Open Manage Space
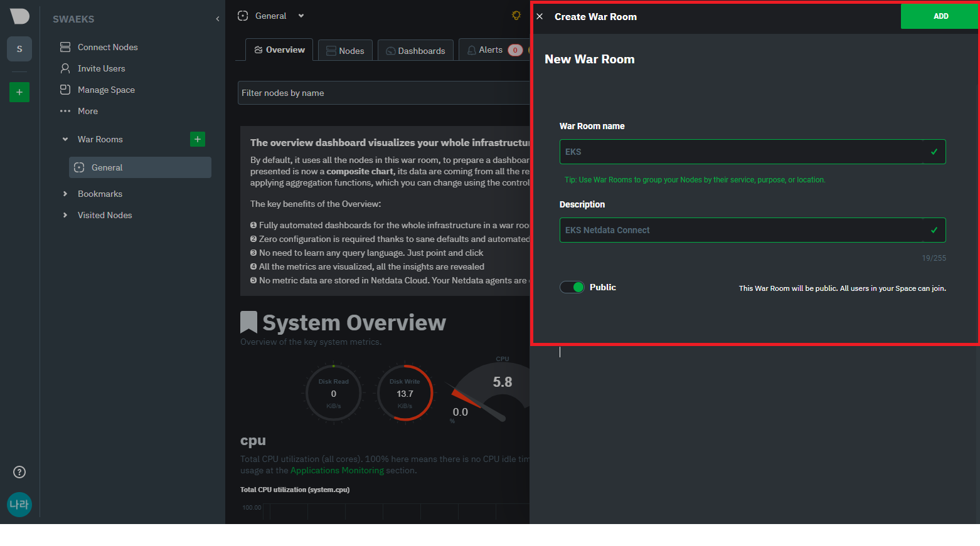Viewport: 980px width, 546px height. point(98,90)
